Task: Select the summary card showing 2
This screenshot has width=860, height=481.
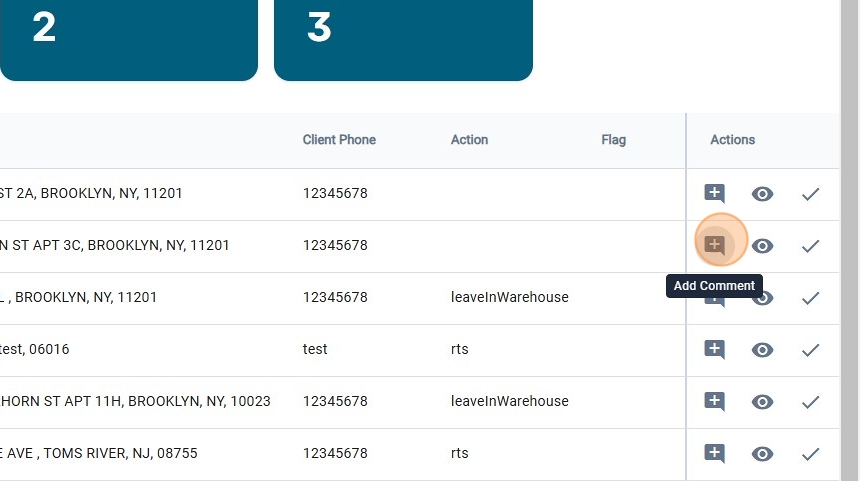Action: pyautogui.click(x=128, y=40)
